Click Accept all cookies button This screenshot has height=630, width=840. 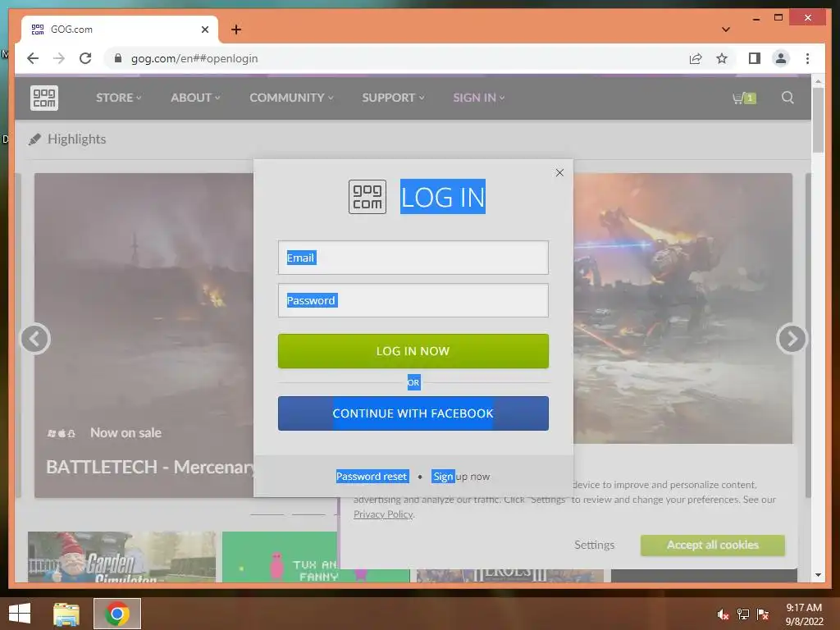[x=713, y=545]
